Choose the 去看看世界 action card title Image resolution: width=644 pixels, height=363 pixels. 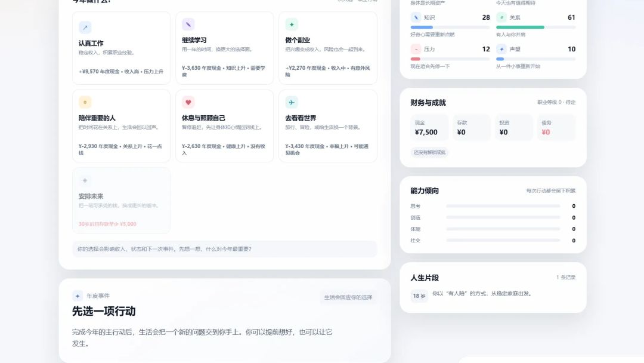click(301, 118)
